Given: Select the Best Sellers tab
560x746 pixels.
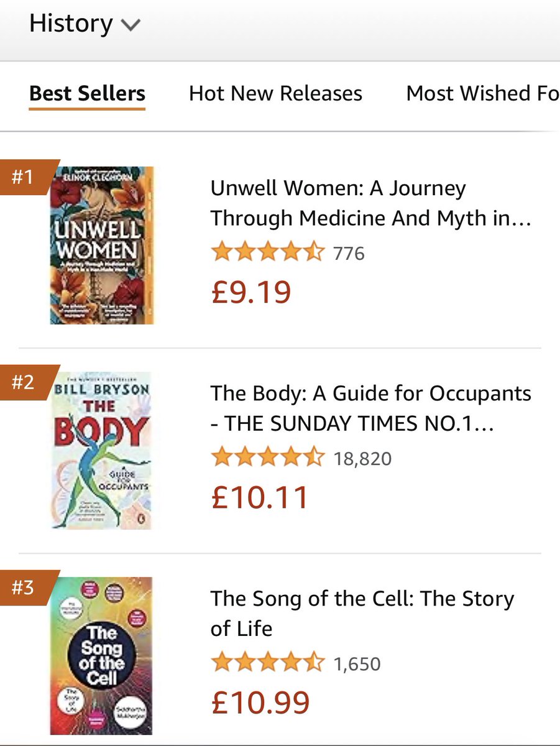Looking at the screenshot, I should point(87,93).
